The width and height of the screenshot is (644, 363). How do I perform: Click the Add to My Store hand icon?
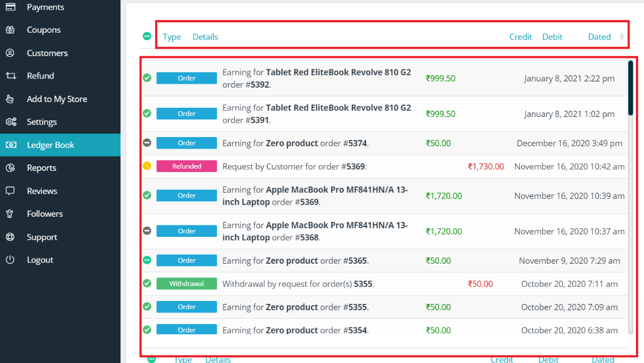coord(10,99)
